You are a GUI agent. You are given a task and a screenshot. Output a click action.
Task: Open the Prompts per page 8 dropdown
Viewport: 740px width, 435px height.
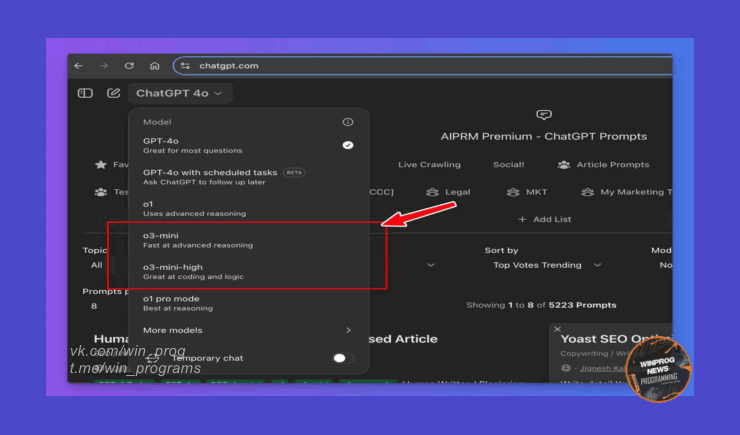tap(94, 306)
